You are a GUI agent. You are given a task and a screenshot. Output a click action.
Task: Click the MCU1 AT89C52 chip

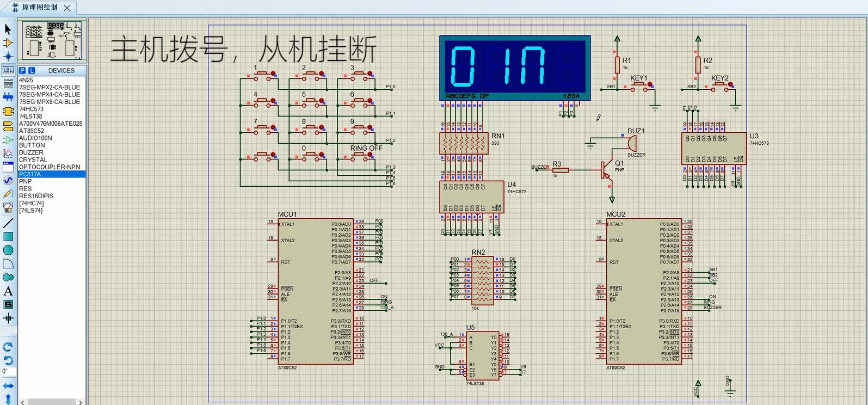click(316, 291)
